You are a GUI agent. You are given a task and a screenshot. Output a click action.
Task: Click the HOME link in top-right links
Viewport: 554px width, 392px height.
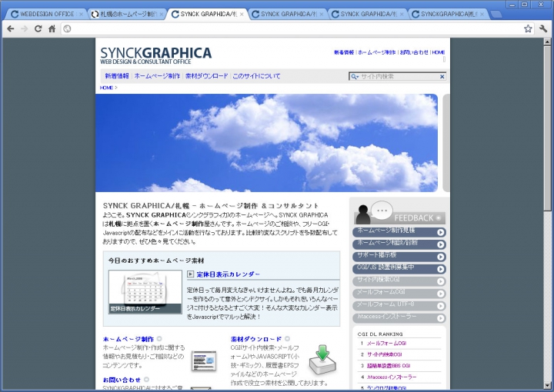point(438,52)
